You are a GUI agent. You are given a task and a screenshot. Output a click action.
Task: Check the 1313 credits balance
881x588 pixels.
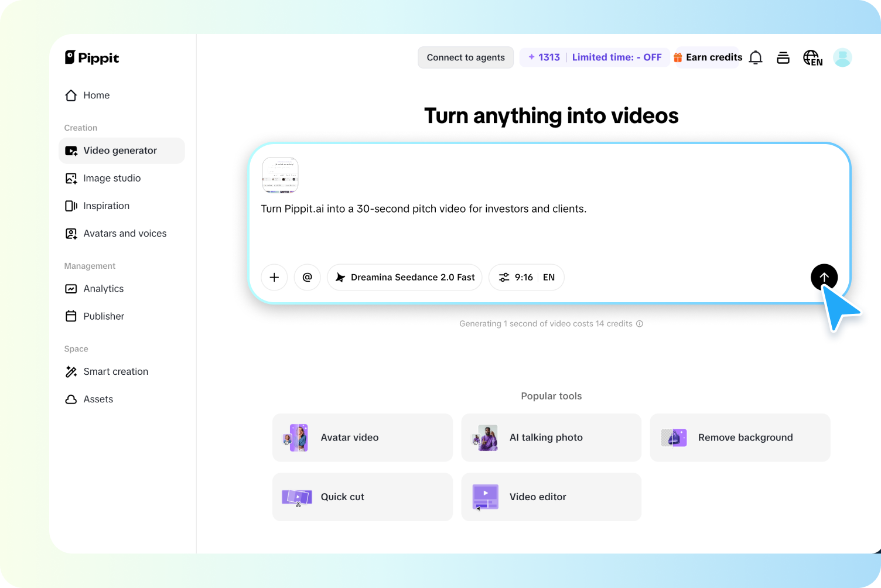pyautogui.click(x=544, y=57)
